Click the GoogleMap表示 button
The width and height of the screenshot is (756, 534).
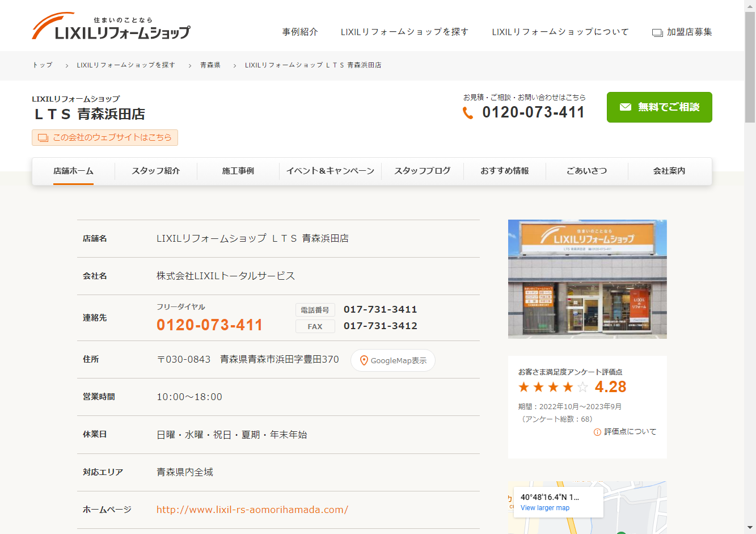coord(393,360)
